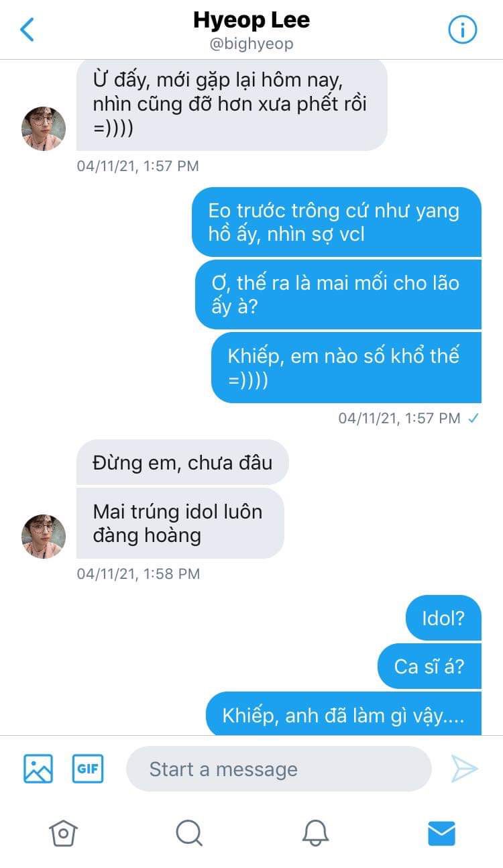This screenshot has width=503, height=868.
Task: Tap the photo attachment icon
Action: coord(38,769)
